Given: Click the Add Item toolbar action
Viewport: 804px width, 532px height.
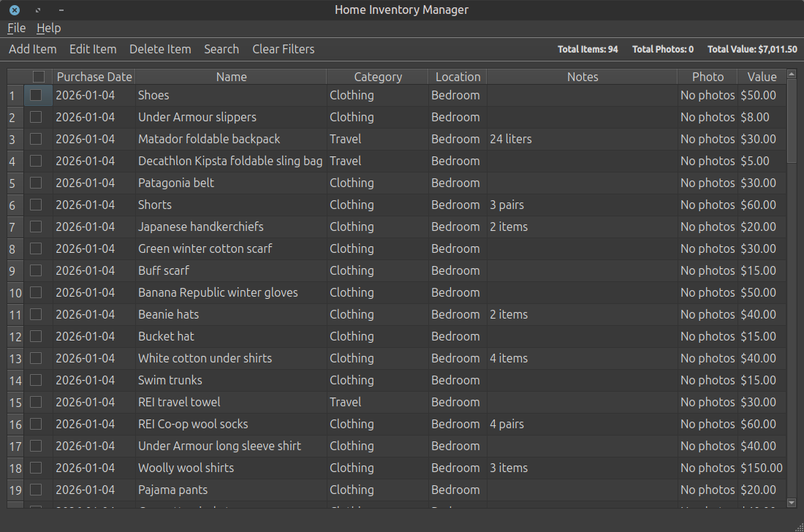Looking at the screenshot, I should [x=32, y=49].
